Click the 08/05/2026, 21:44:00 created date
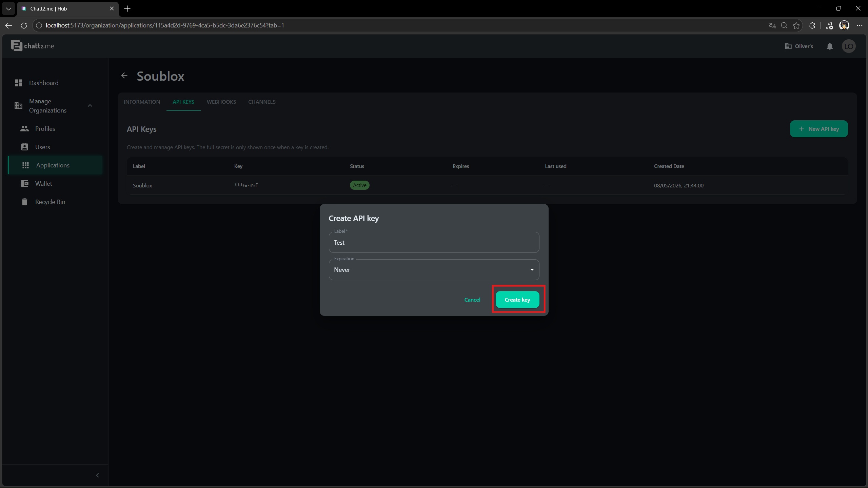Image resolution: width=868 pixels, height=488 pixels. pyautogui.click(x=678, y=185)
